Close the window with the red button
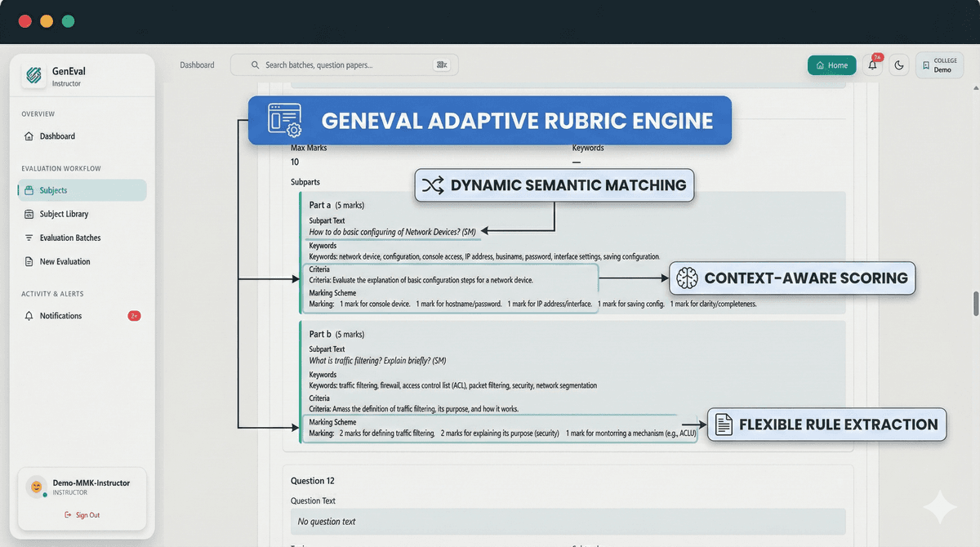 24,21
